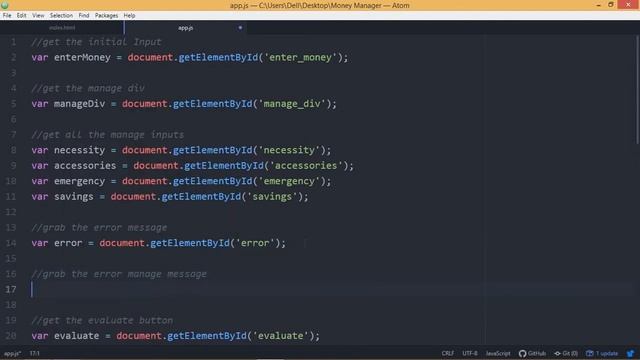Click the variable name emergency on line 10

(79, 181)
